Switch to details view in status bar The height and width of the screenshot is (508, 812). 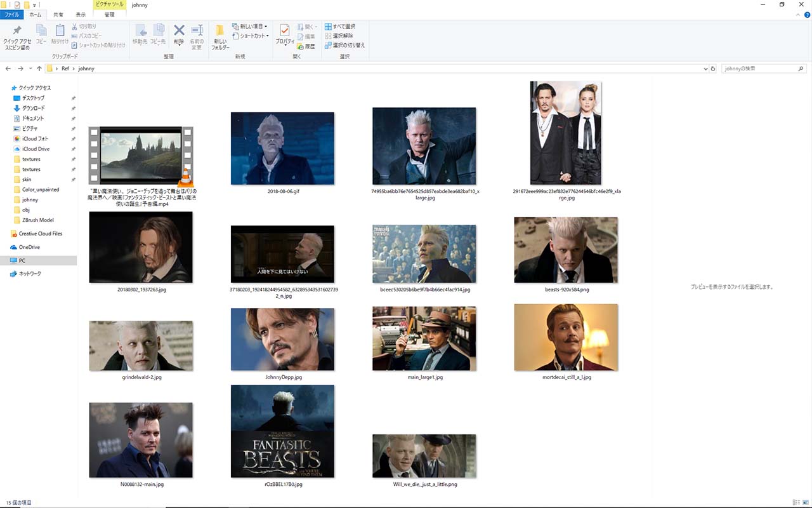pyautogui.click(x=796, y=502)
